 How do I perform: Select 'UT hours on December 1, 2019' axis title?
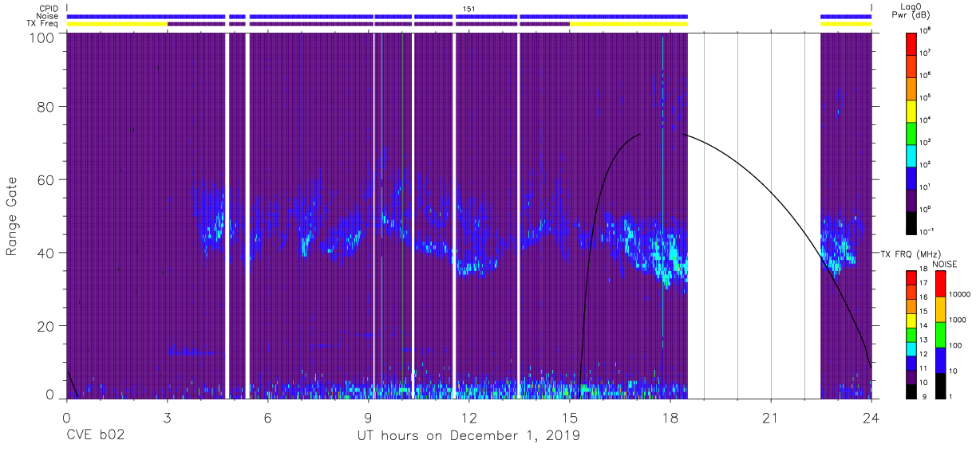468,436
